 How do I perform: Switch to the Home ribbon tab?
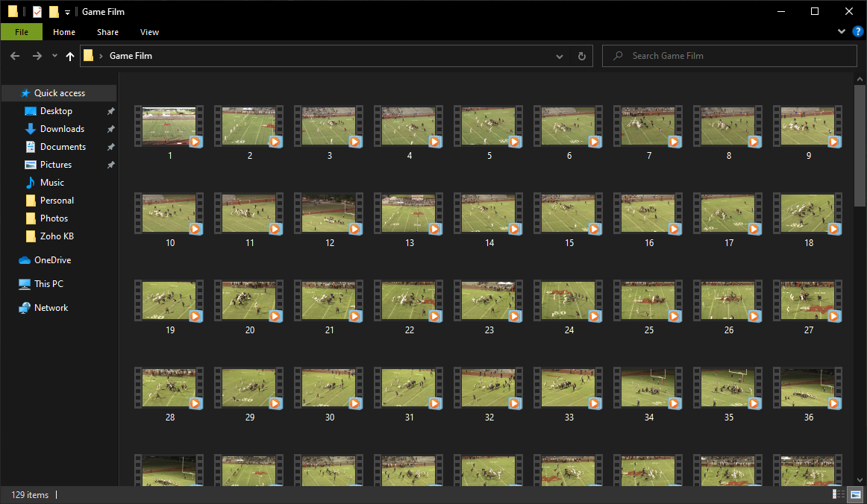click(64, 32)
